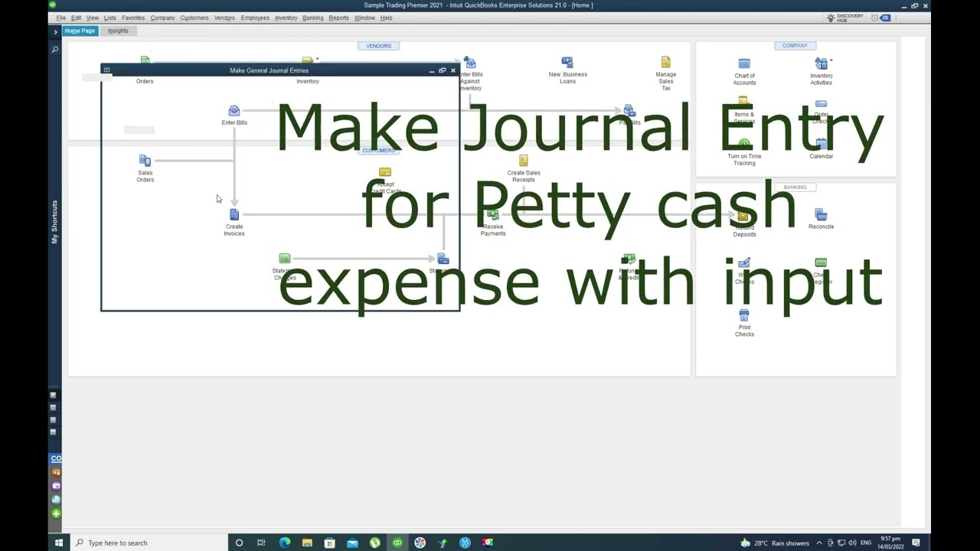The width and height of the screenshot is (980, 551).
Task: Open Microsoft Store from taskbar
Action: click(x=329, y=543)
